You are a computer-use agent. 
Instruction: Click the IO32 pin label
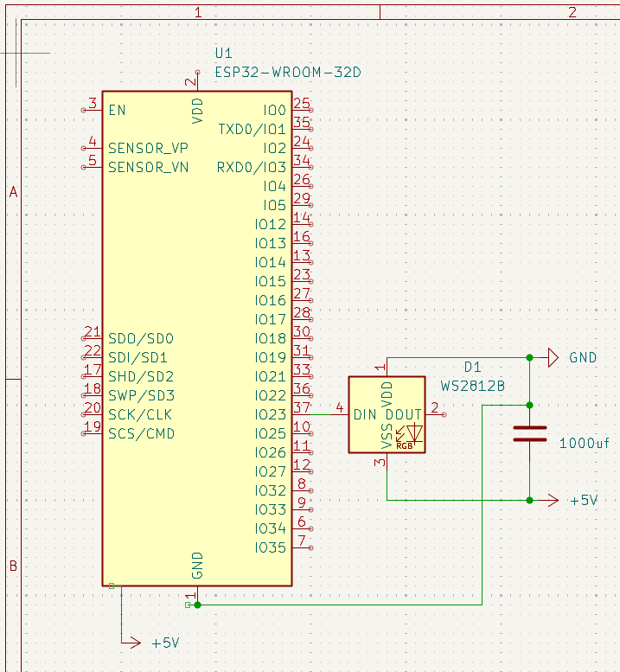(x=271, y=490)
